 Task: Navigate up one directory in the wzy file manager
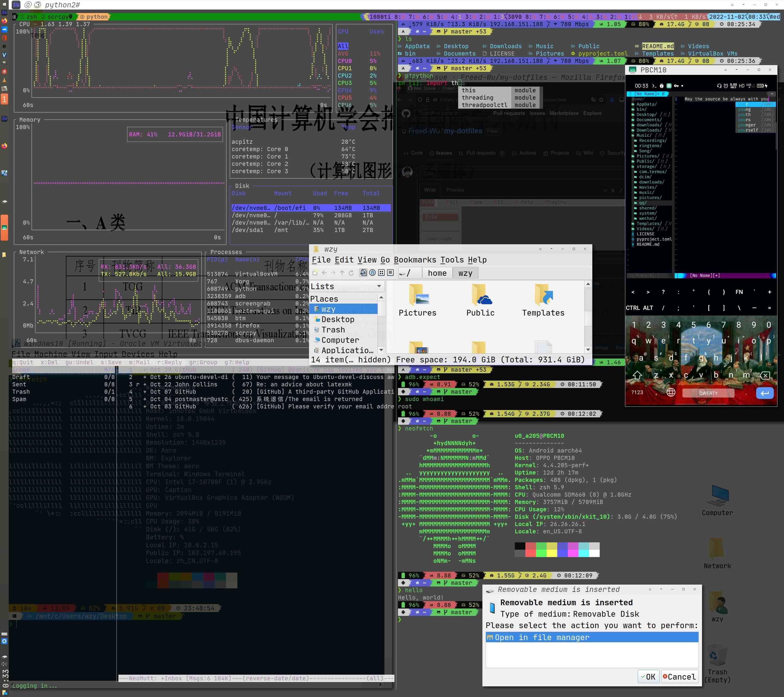click(x=342, y=272)
